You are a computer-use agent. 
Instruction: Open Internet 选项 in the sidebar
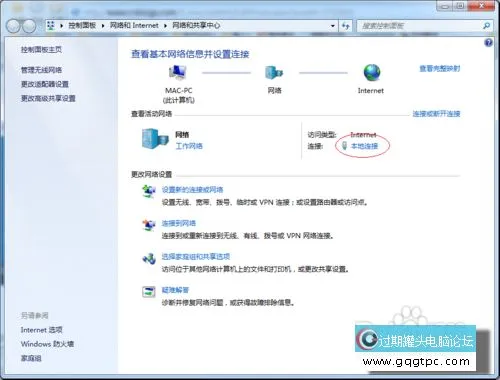point(42,330)
